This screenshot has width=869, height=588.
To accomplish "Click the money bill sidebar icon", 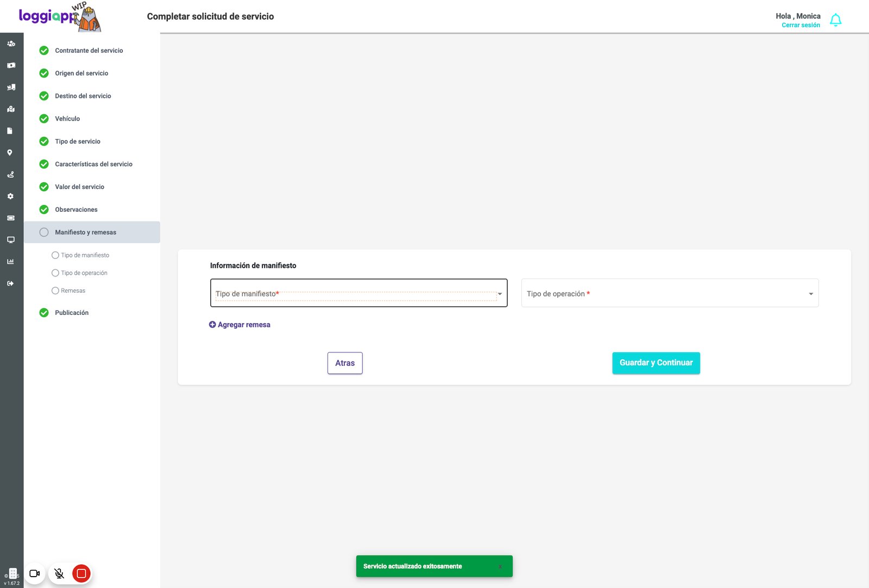I will (x=11, y=65).
